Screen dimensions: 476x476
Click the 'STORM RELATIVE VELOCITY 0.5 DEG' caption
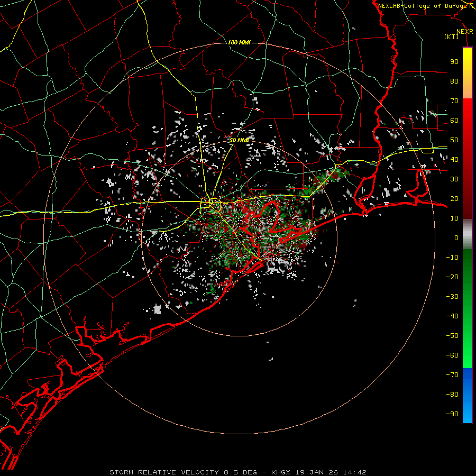click(183, 472)
